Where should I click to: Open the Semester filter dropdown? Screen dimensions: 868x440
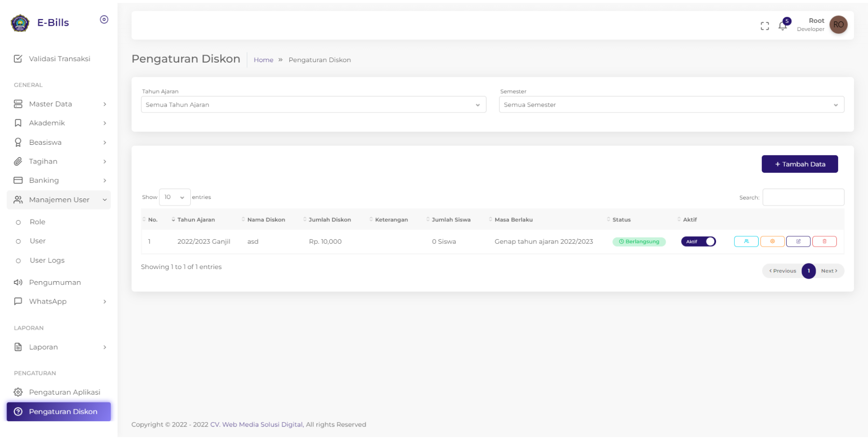(x=671, y=105)
